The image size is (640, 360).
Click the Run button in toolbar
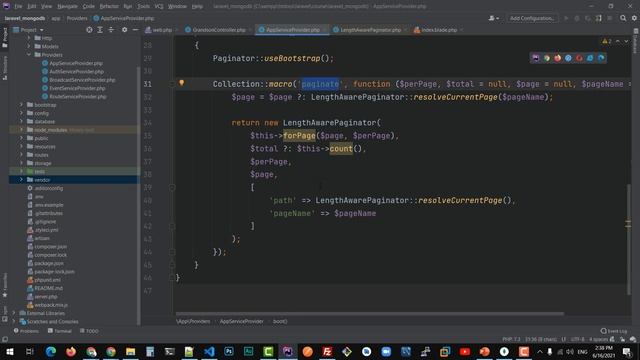[566, 18]
